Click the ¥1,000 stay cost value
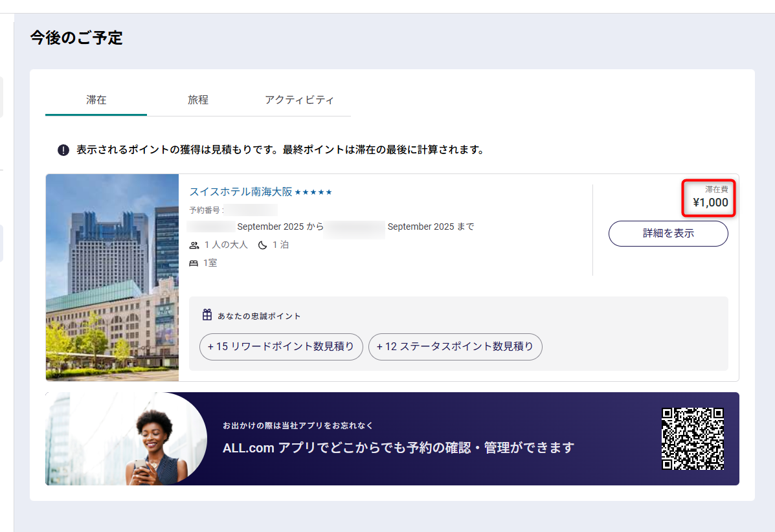Screen dimensions: 775x532 [x=710, y=203]
